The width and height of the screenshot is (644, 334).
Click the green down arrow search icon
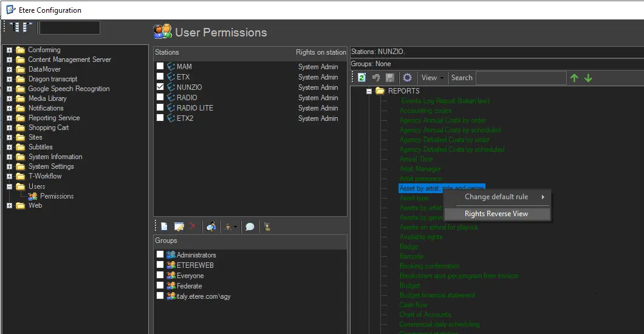point(588,78)
